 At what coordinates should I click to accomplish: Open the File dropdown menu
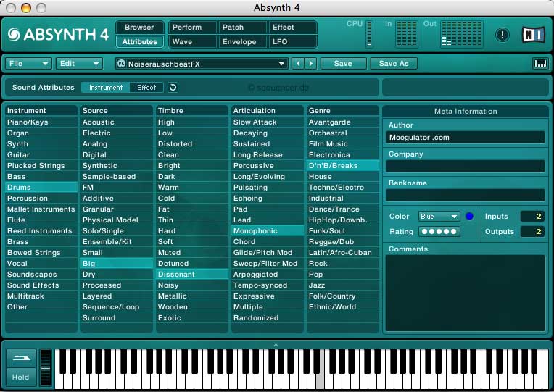28,64
